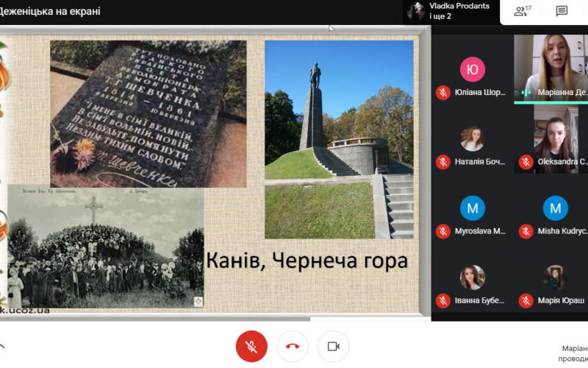Click the muted mic icon beside Марія Юраш
The height and width of the screenshot is (368, 588).
pos(526,300)
